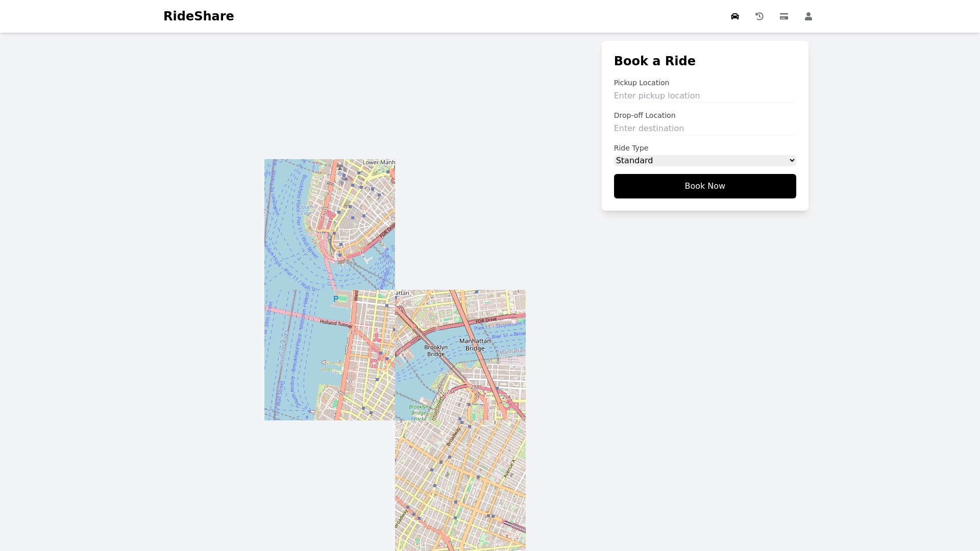Screen dimensions: 980x551
Task: Focus the Enter pickup location field
Action: pyautogui.click(x=705, y=96)
